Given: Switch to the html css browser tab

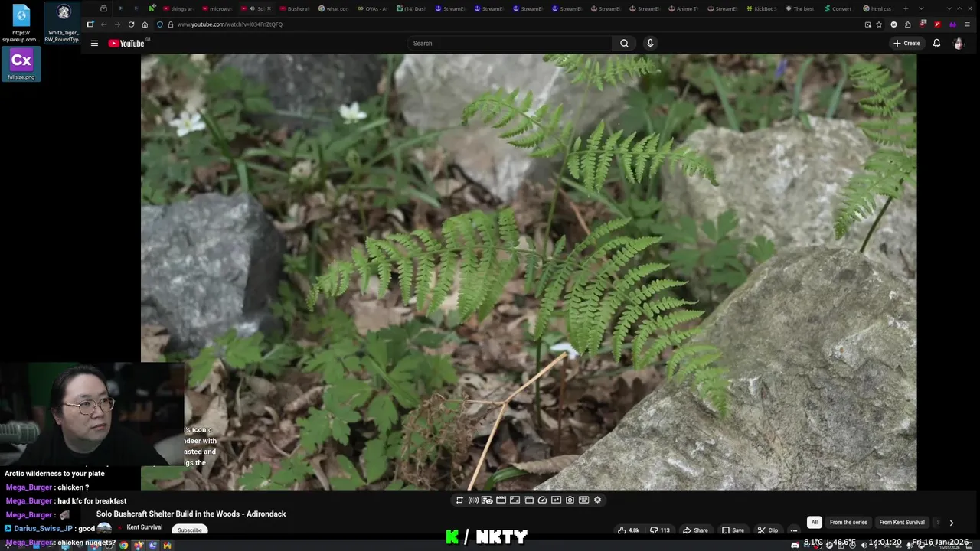Looking at the screenshot, I should click(x=877, y=8).
